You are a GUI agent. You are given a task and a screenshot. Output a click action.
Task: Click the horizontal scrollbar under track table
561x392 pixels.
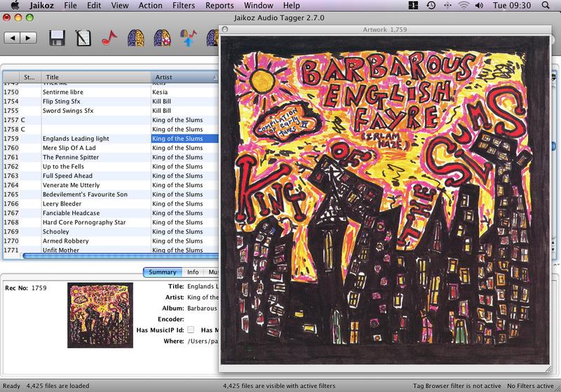[x=121, y=256]
